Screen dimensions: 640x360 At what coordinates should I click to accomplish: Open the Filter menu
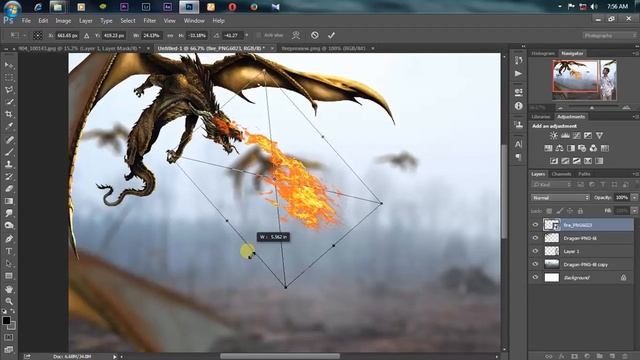point(149,20)
